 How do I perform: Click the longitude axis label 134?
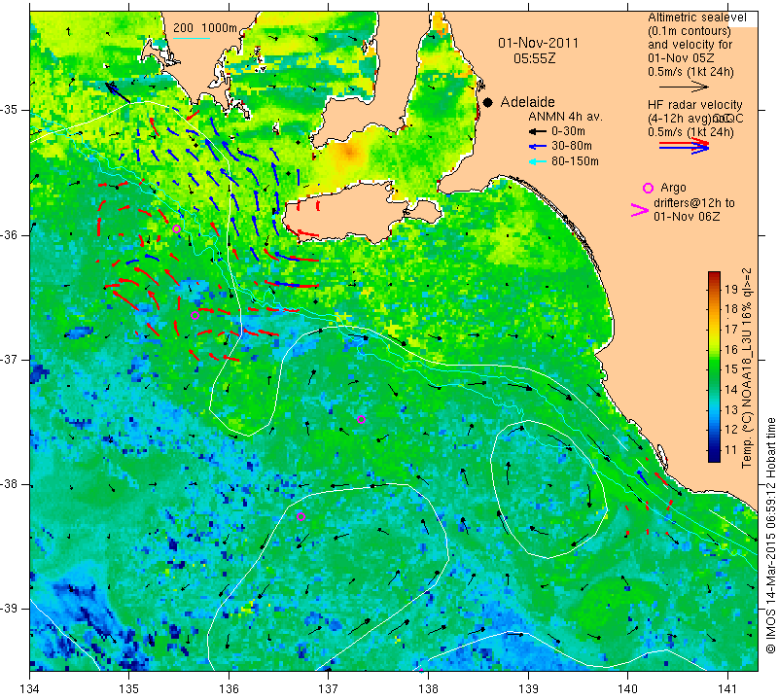pyautogui.click(x=29, y=688)
